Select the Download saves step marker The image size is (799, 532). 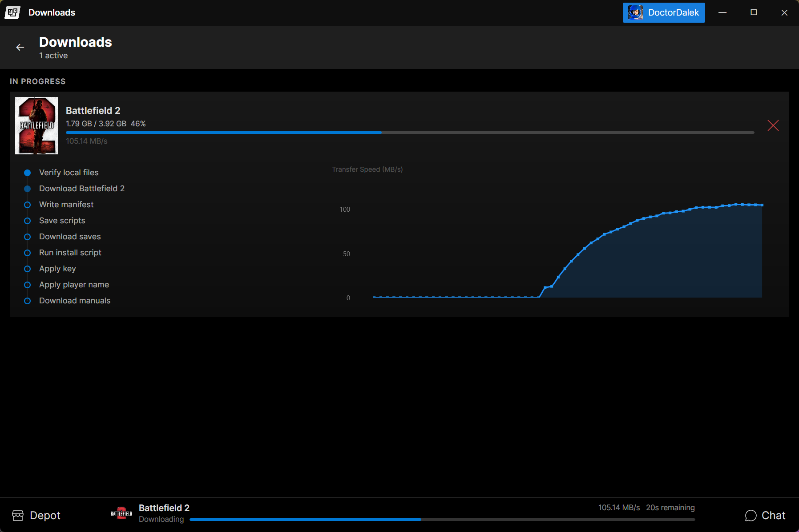(27, 237)
